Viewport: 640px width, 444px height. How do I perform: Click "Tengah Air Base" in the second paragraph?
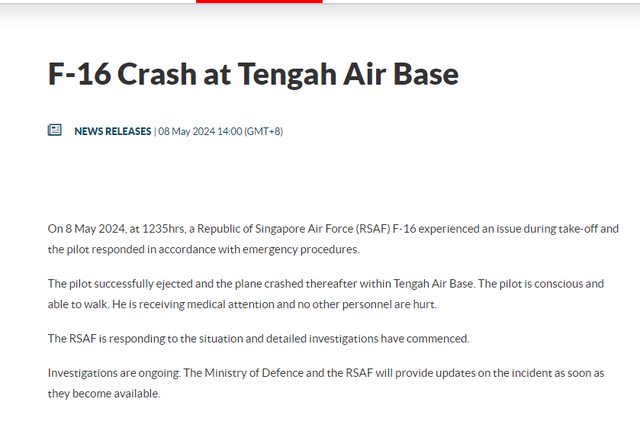[x=433, y=284]
